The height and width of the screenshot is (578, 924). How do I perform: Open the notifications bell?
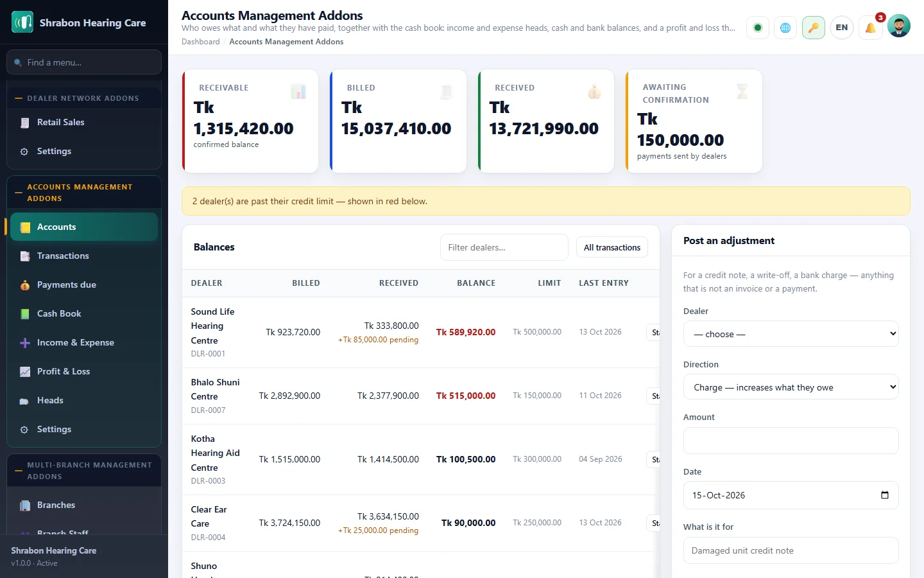[x=871, y=28]
